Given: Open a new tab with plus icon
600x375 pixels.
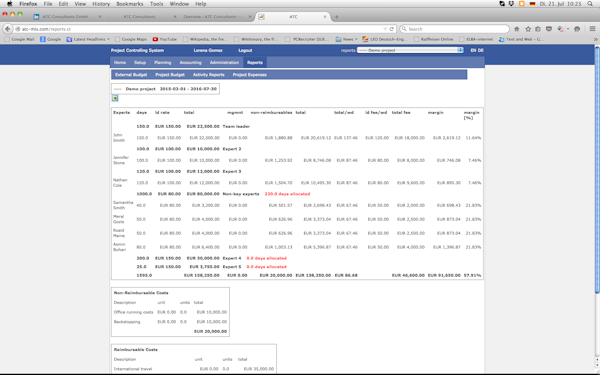Looking at the screenshot, I should [x=336, y=17].
